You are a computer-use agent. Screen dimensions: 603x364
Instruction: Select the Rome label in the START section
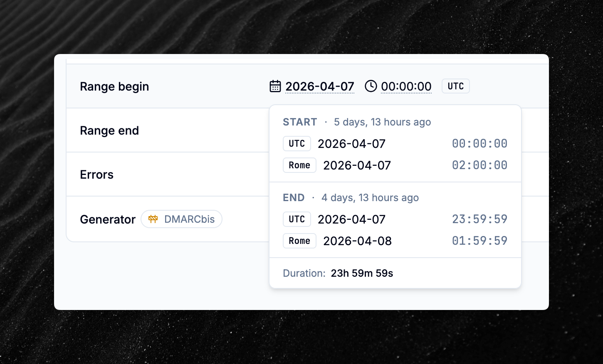[299, 165]
